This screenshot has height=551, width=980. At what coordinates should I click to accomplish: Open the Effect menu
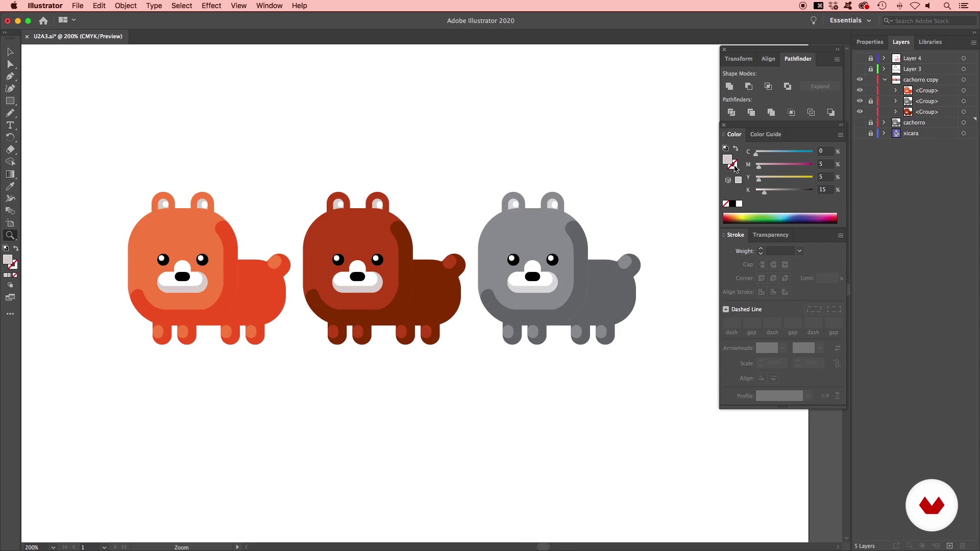[x=211, y=6]
